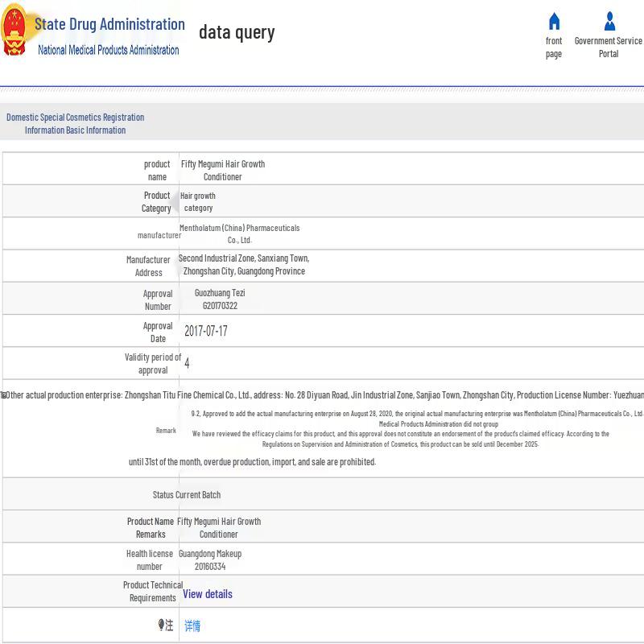Click National Medical Products Administration subtitle

point(109,50)
